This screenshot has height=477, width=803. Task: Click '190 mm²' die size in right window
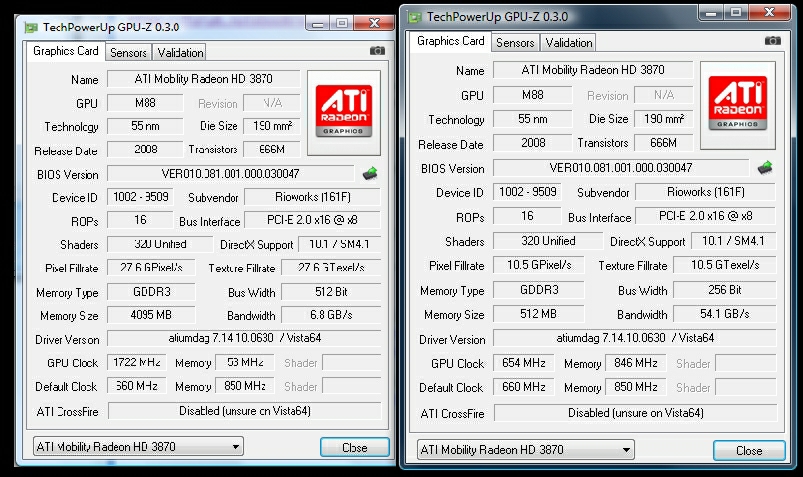(664, 119)
